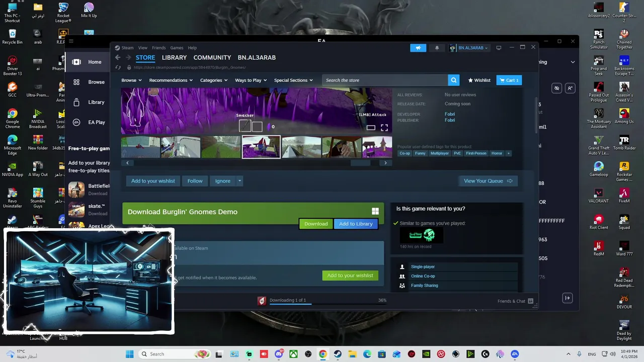Open the Special Sections dropdown
644x362 pixels.
click(293, 80)
